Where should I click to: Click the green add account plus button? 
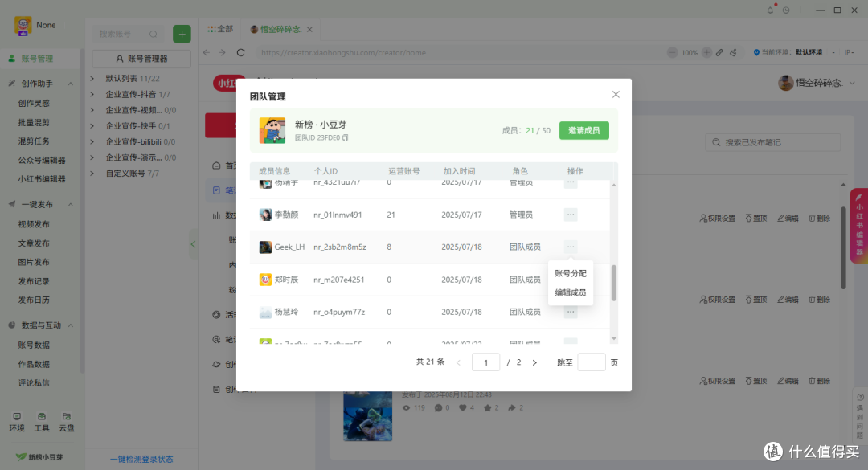pyautogui.click(x=182, y=34)
